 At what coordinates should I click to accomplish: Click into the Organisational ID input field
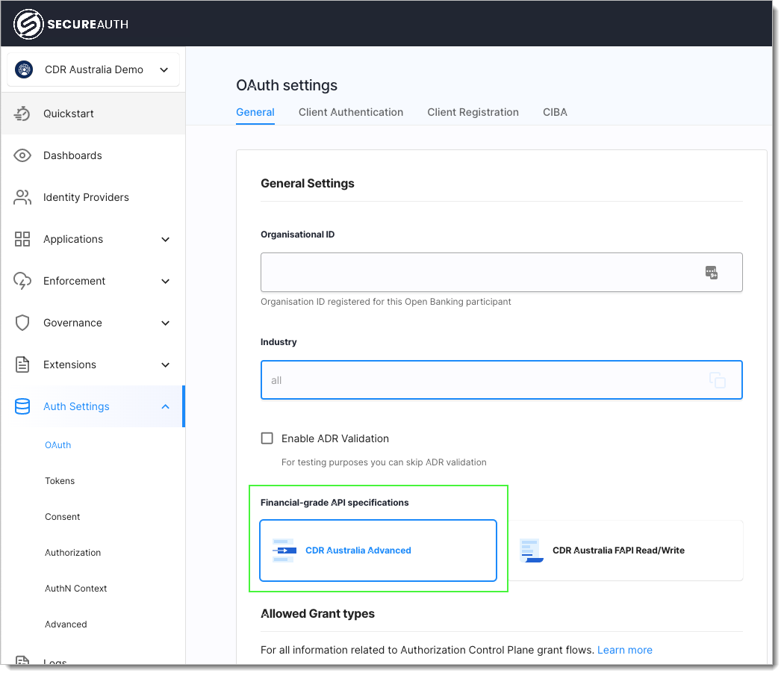(x=501, y=272)
